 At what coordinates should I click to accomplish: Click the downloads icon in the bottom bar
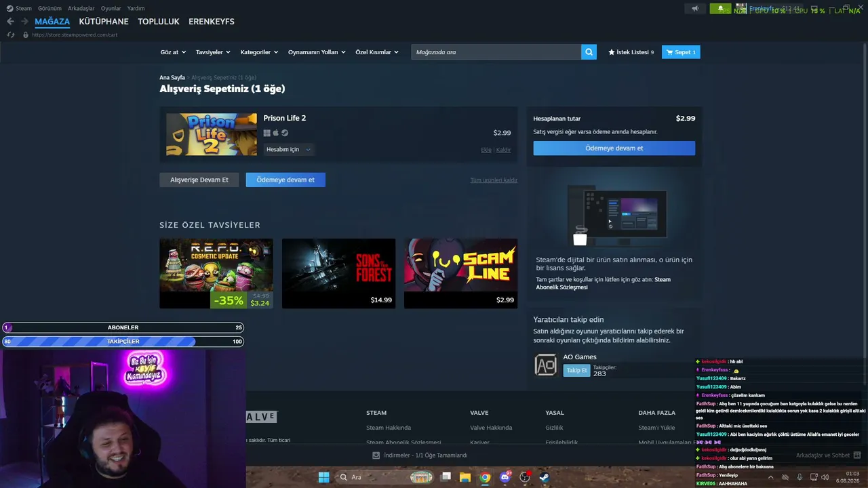click(x=376, y=455)
